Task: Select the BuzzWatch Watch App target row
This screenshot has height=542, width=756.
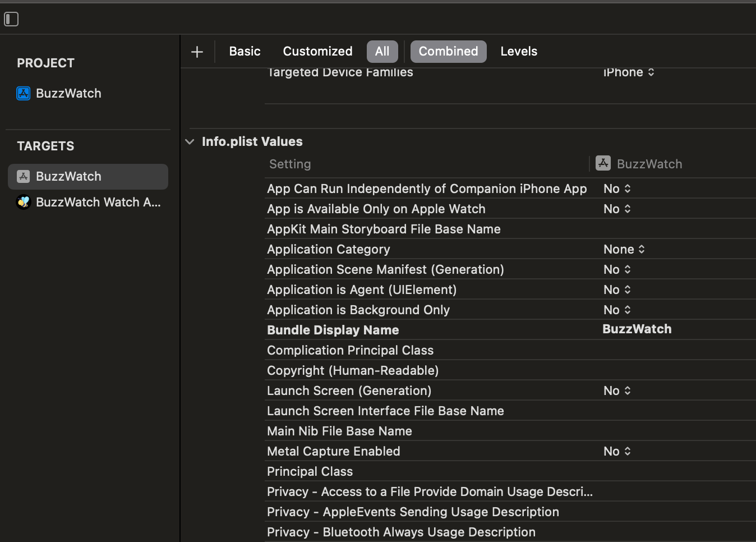Action: tap(88, 202)
